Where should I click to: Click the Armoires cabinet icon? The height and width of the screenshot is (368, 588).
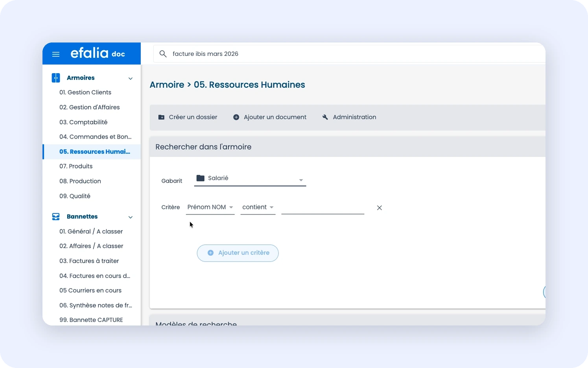pos(56,78)
